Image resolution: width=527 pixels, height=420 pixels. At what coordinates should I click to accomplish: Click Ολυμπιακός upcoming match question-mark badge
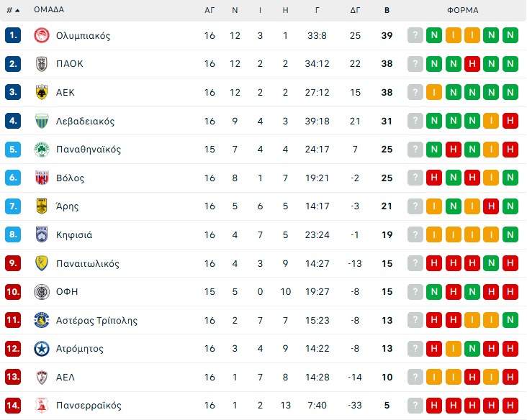pyautogui.click(x=415, y=35)
